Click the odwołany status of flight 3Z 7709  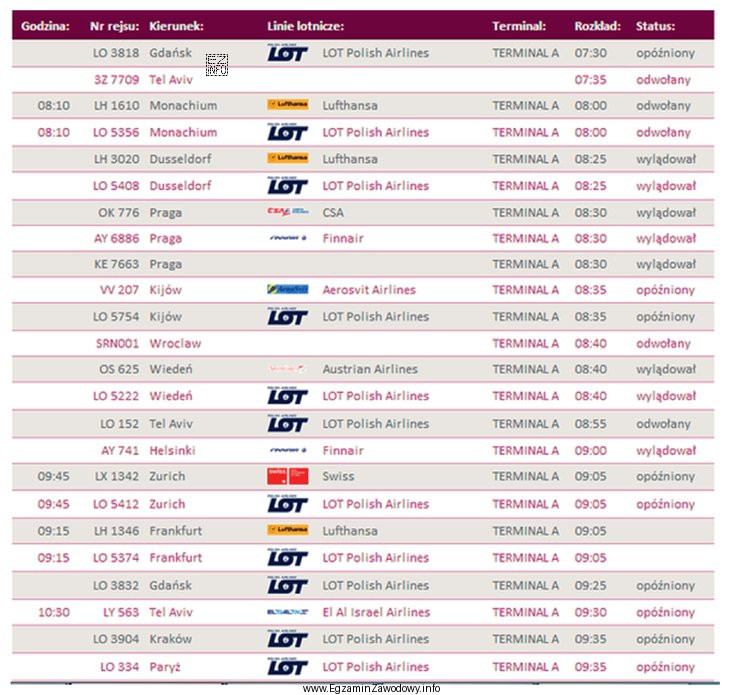(663, 80)
